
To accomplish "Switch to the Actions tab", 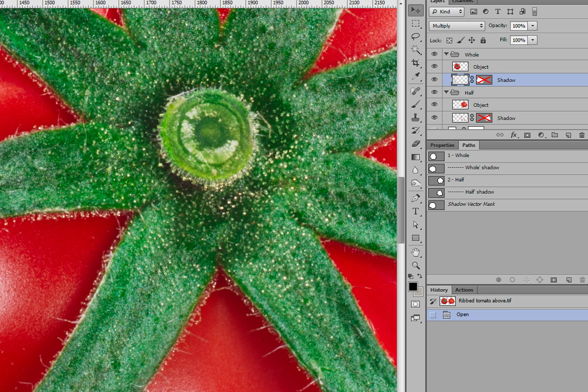I will pyautogui.click(x=464, y=290).
